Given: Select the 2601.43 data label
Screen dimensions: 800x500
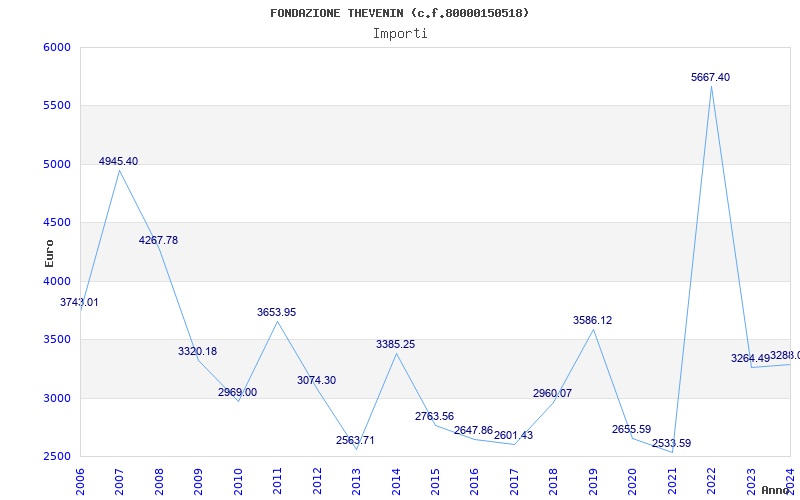Looking at the screenshot, I should pyautogui.click(x=513, y=436).
